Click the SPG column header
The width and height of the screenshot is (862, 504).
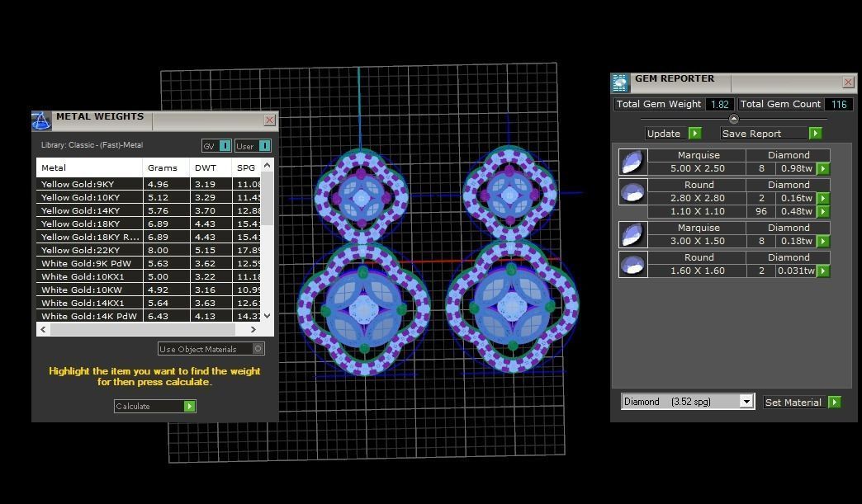pos(246,167)
